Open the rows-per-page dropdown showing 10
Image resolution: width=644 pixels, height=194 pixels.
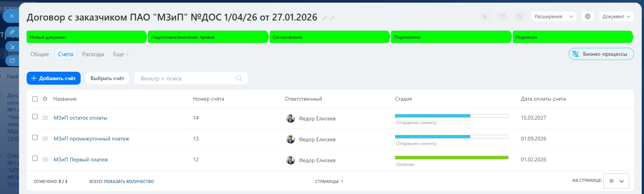coord(616,181)
